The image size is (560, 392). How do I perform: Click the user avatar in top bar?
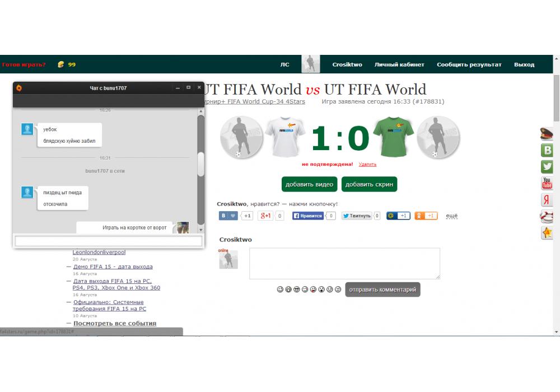pyautogui.click(x=311, y=64)
